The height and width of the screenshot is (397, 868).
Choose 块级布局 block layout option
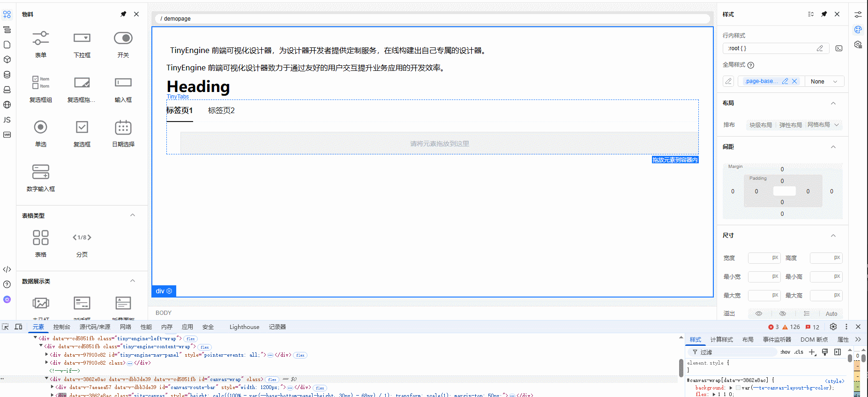click(761, 125)
